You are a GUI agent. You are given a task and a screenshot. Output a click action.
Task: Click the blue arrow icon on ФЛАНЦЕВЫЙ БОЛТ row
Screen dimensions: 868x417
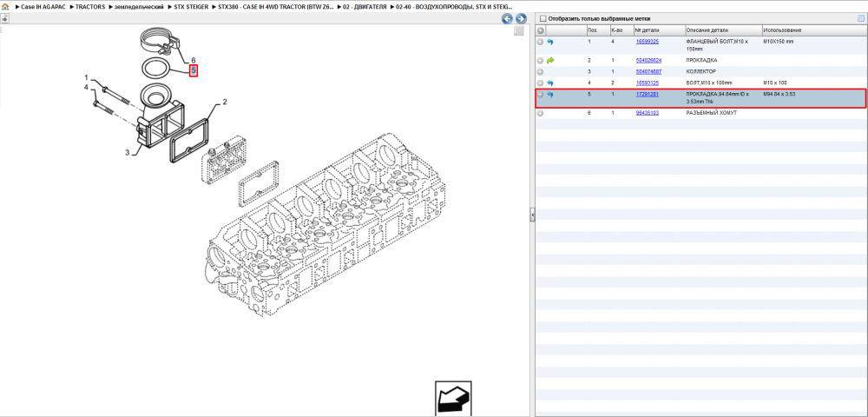[550, 42]
